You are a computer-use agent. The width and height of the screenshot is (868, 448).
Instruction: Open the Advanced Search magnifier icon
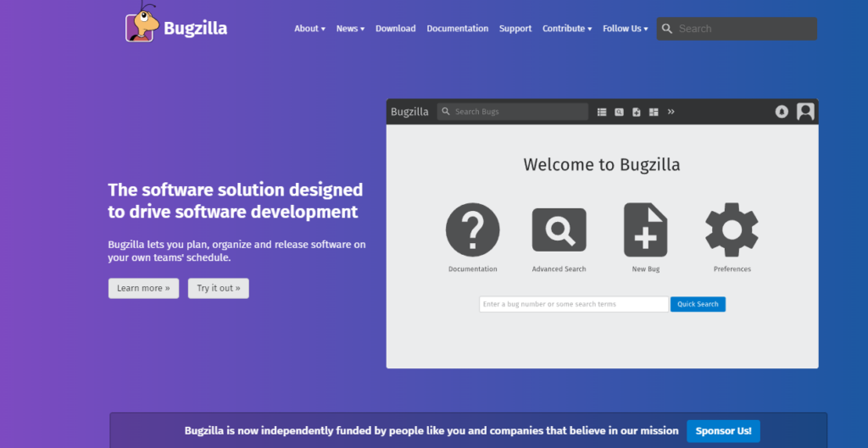point(559,230)
